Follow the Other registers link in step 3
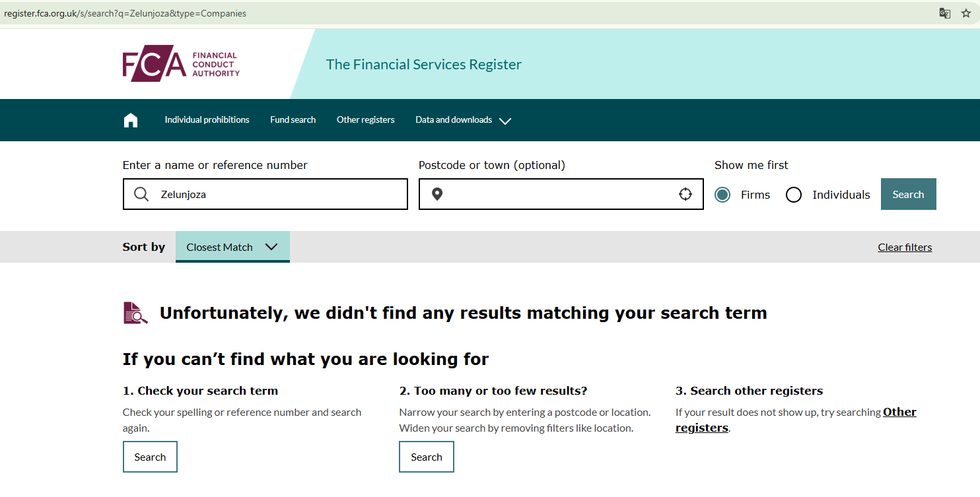The width and height of the screenshot is (980, 497). tap(899, 413)
